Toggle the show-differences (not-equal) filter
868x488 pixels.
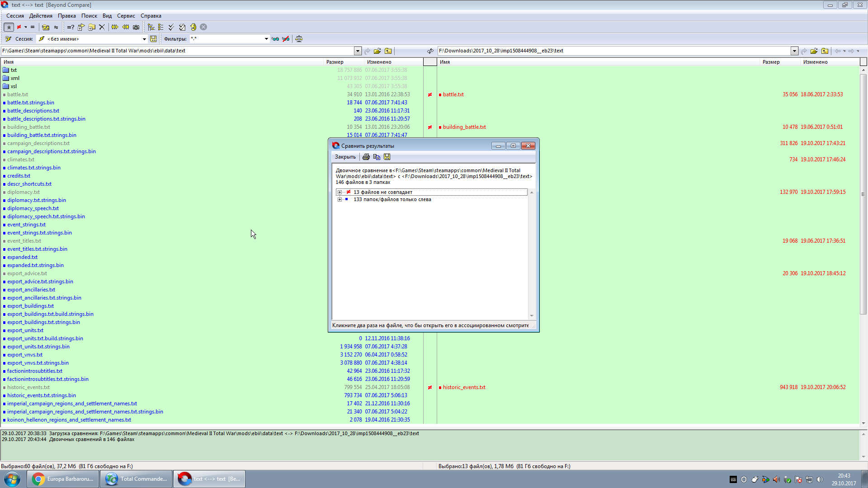19,27
